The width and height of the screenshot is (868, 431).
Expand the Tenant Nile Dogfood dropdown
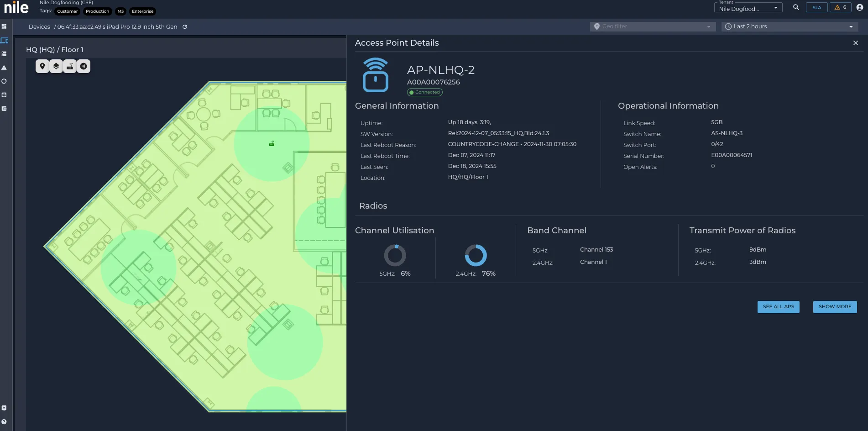748,8
